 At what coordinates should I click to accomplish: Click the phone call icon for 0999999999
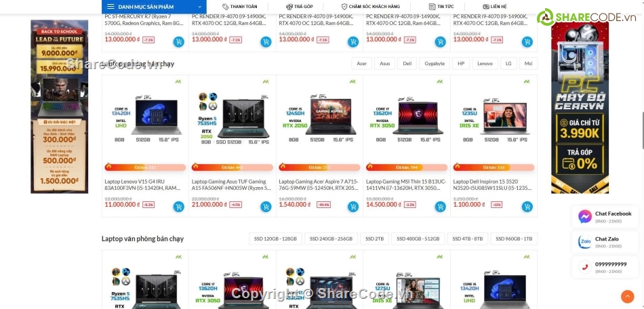pos(585,267)
